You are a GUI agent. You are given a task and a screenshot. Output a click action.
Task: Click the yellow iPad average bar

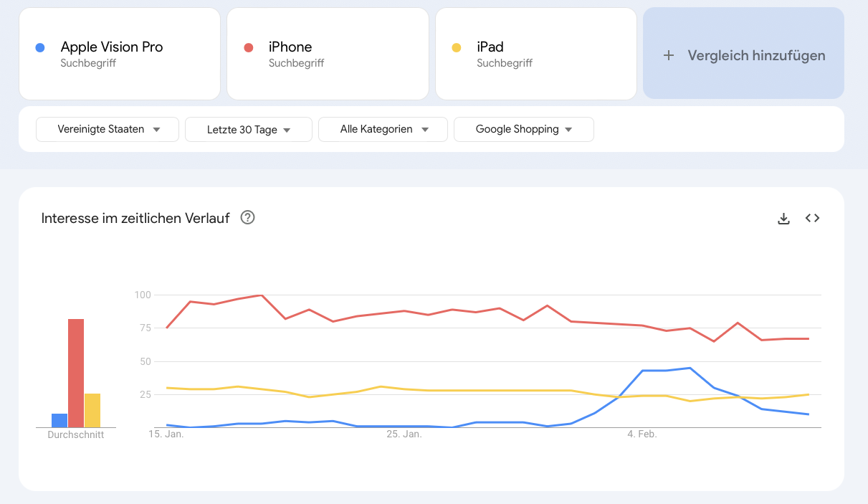click(92, 410)
